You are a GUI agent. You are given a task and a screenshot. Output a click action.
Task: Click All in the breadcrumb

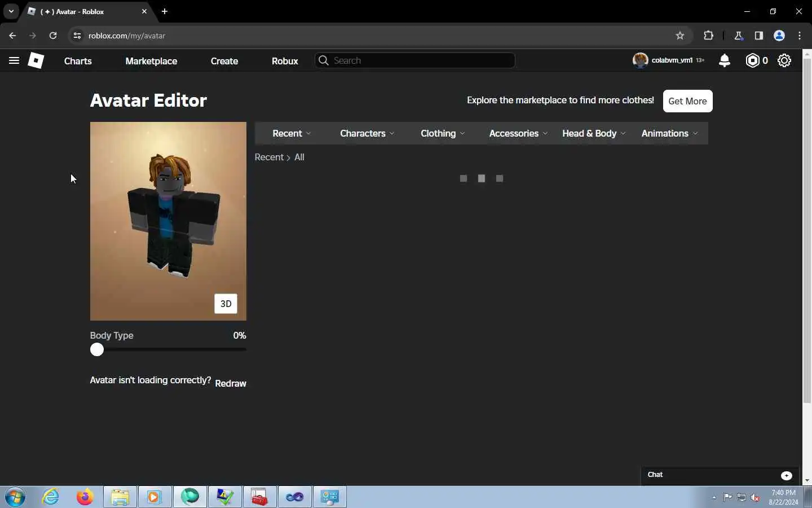pos(299,157)
